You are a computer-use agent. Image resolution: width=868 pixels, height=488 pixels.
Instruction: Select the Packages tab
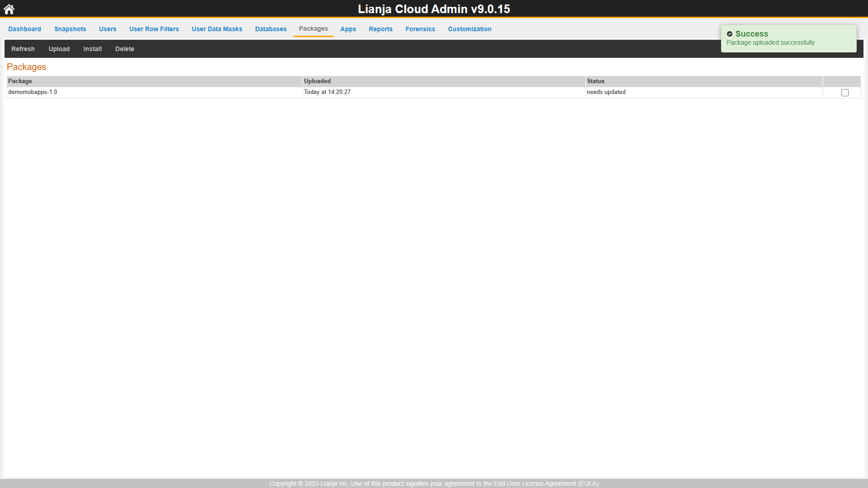[313, 29]
